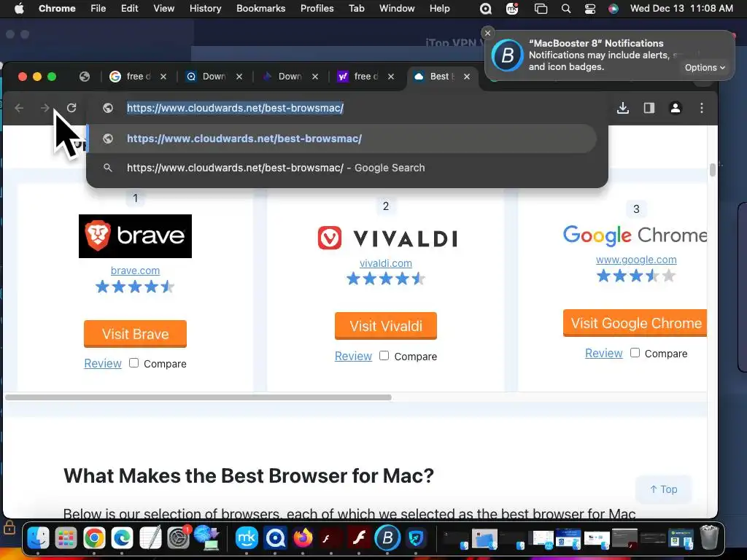The image size is (747, 560).
Task: Click the vertical page scrollbar thumb
Action: click(x=712, y=169)
